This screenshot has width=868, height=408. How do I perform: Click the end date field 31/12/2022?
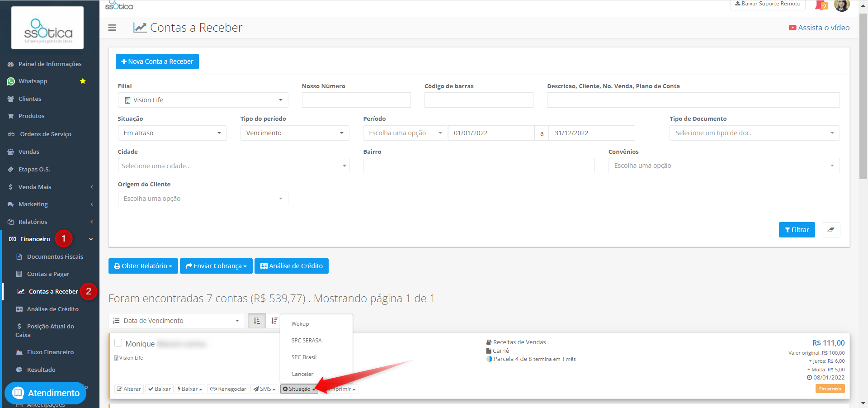592,133
